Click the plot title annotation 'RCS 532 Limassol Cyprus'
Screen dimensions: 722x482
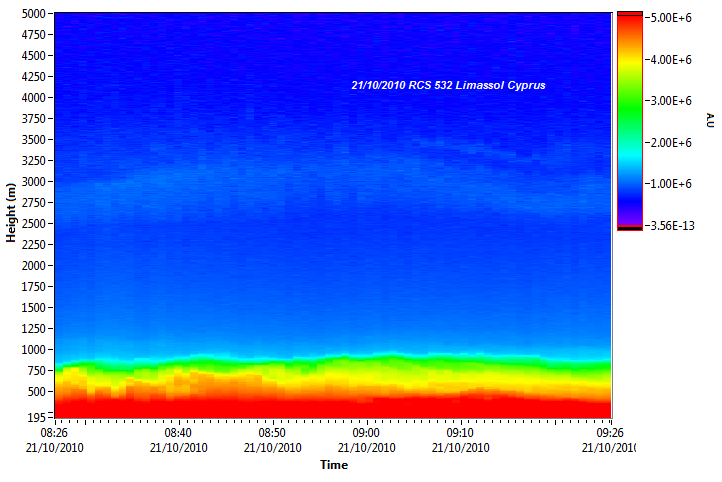[449, 86]
